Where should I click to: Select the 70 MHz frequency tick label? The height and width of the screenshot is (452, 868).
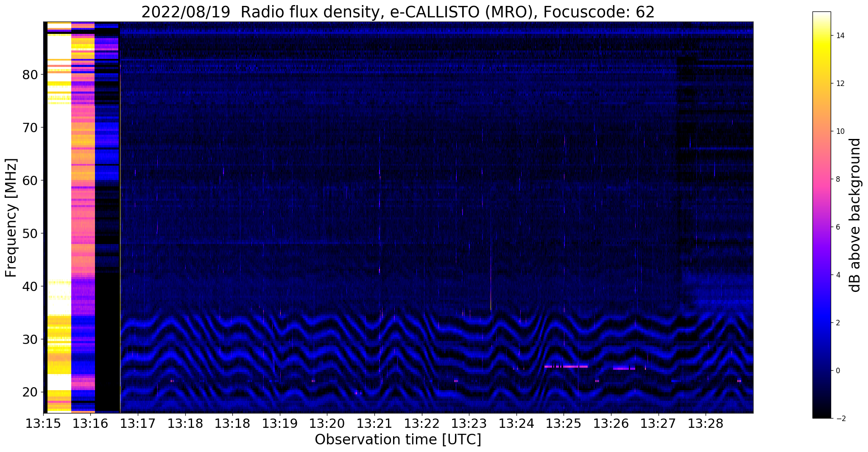coord(30,128)
